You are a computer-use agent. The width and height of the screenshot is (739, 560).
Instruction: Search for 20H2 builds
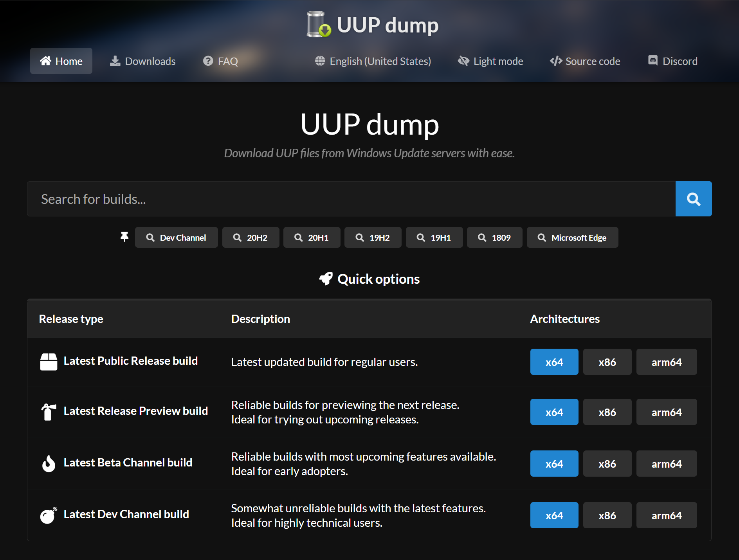[251, 238]
